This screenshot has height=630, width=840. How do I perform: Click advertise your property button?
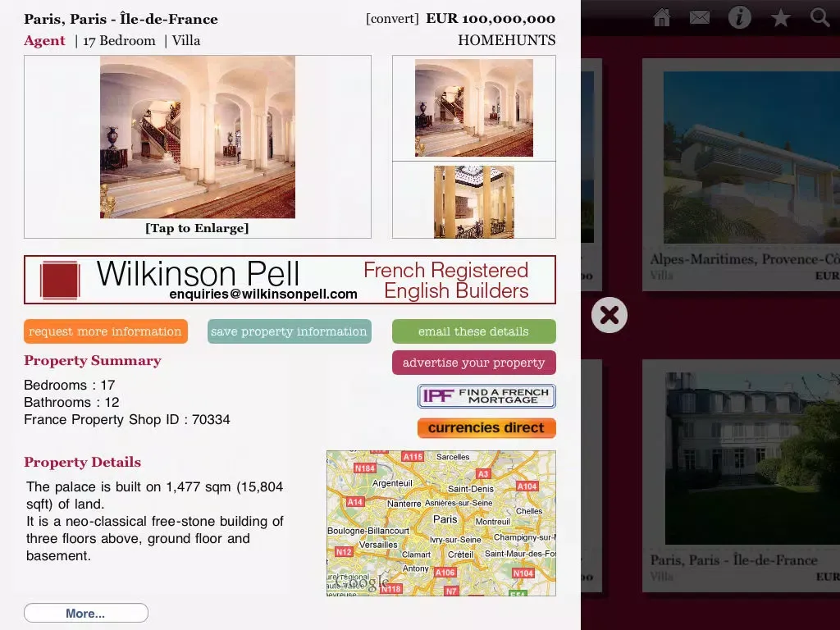click(x=474, y=363)
